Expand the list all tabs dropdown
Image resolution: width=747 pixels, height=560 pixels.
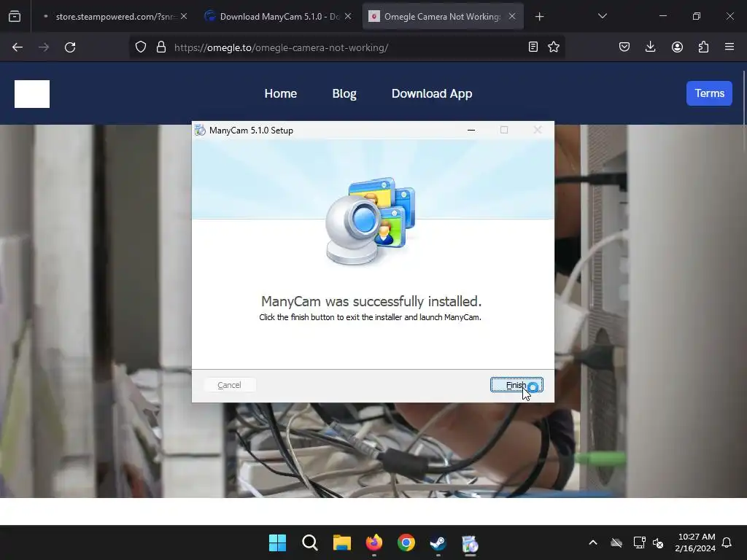(x=602, y=16)
